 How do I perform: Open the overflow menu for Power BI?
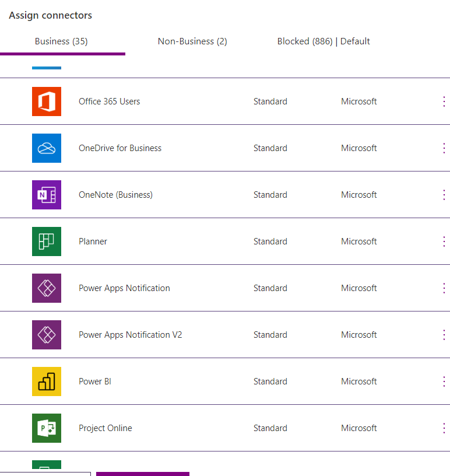tap(444, 381)
